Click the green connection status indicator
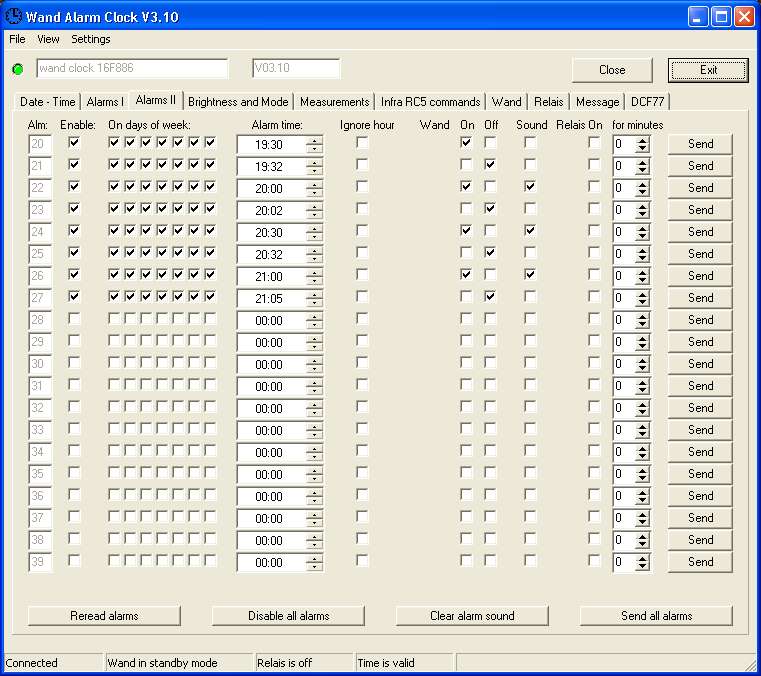 [x=18, y=69]
